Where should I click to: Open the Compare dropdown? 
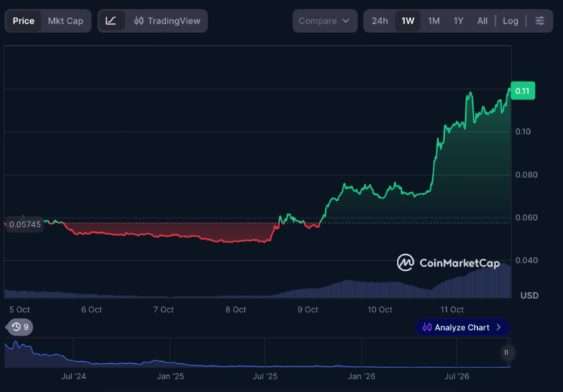tap(324, 21)
